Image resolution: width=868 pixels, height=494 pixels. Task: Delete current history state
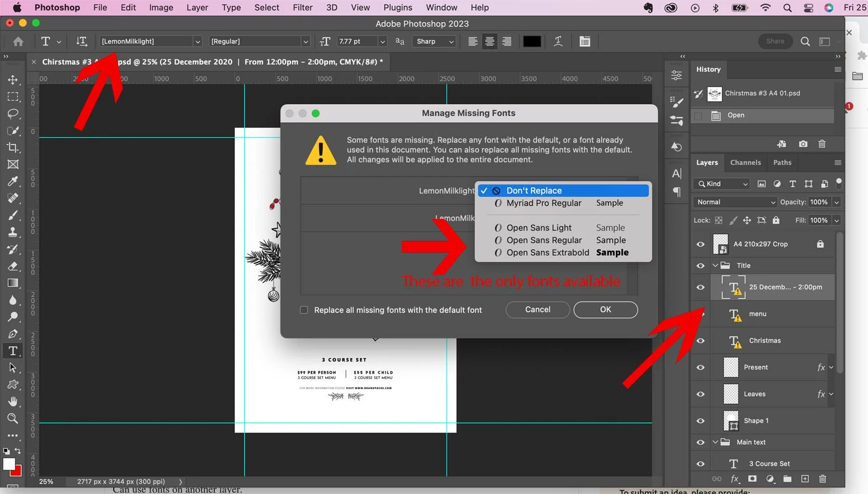click(x=822, y=144)
